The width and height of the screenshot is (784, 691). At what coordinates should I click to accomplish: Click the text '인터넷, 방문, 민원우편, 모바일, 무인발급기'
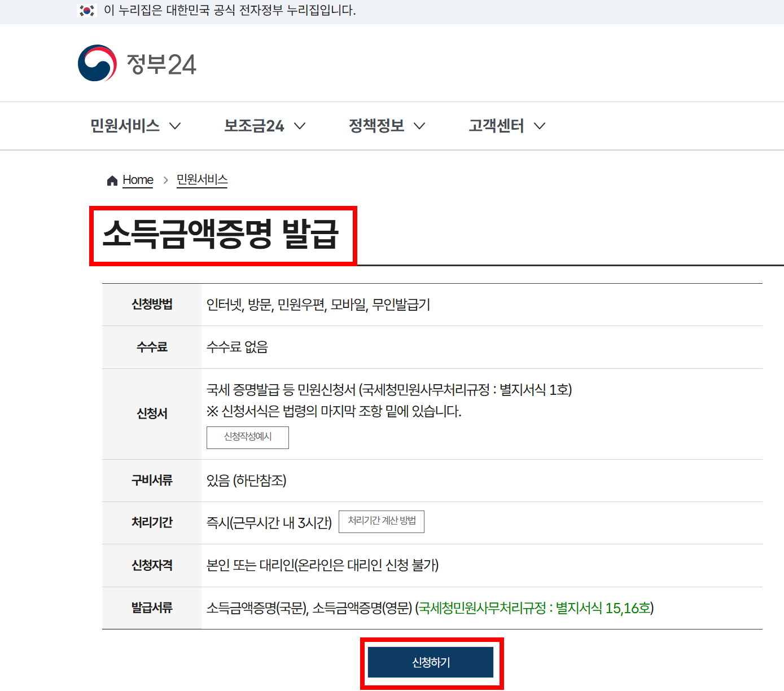318,305
